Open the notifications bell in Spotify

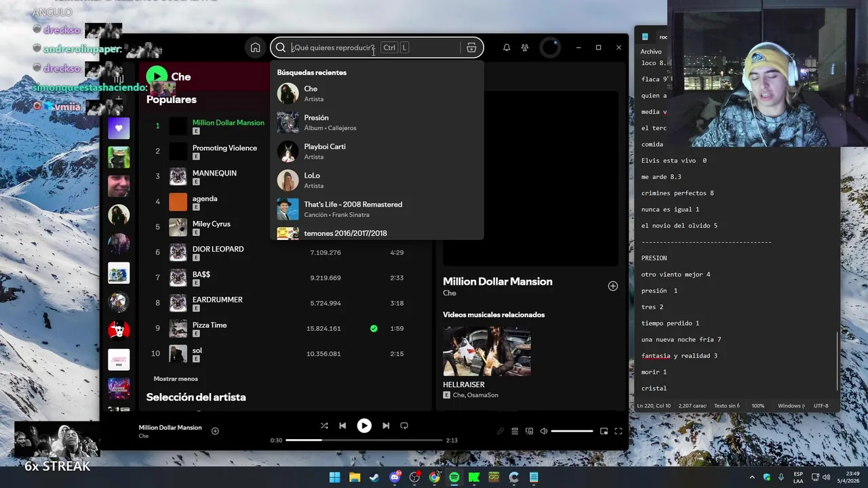pos(507,47)
